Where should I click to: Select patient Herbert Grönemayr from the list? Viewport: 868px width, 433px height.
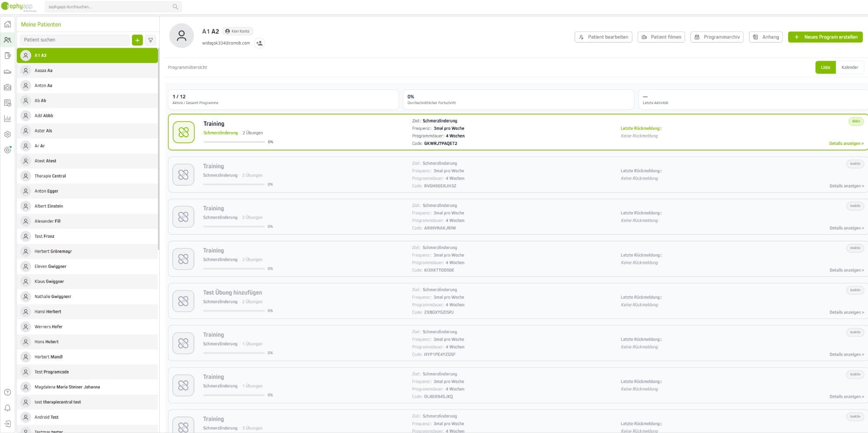click(x=54, y=251)
